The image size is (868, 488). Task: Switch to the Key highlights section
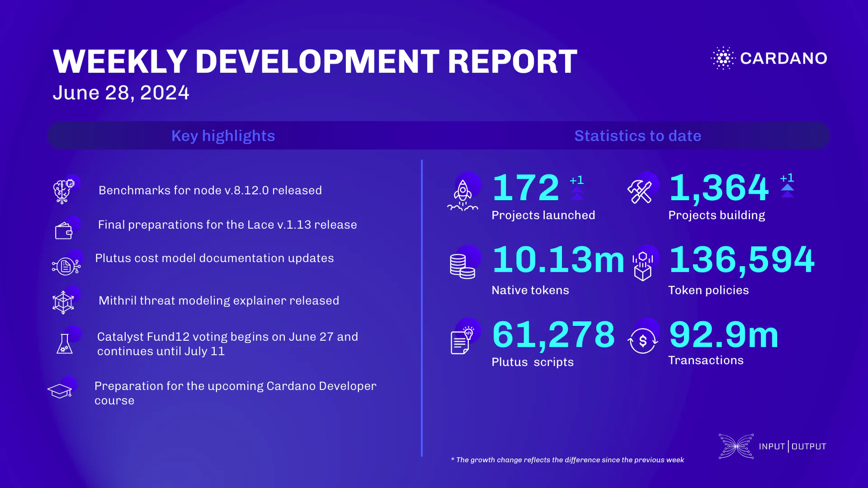(x=223, y=136)
